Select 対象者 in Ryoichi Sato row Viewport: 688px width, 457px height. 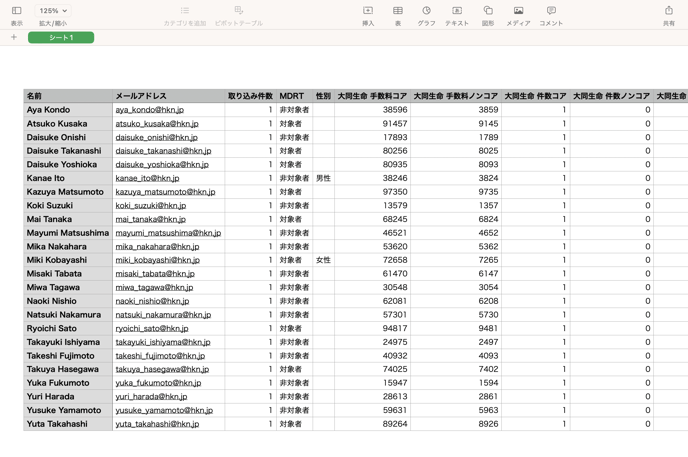[294, 328]
